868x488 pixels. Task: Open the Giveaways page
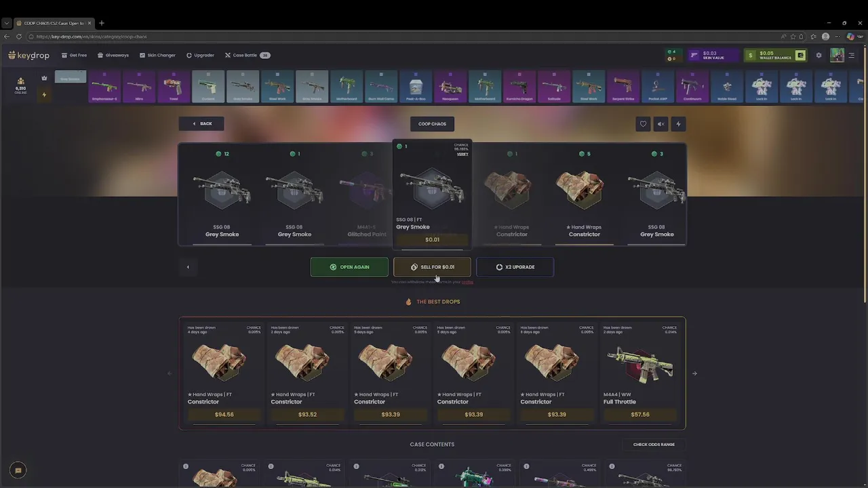(113, 55)
